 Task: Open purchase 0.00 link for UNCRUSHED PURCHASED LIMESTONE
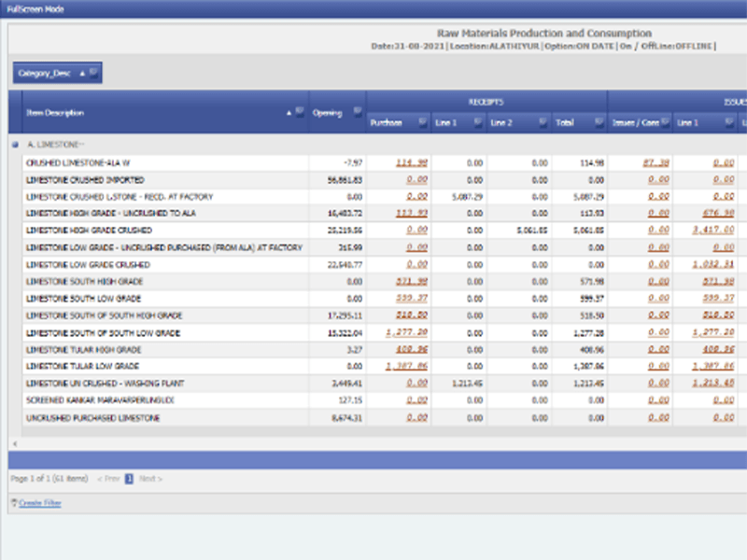[x=416, y=417]
